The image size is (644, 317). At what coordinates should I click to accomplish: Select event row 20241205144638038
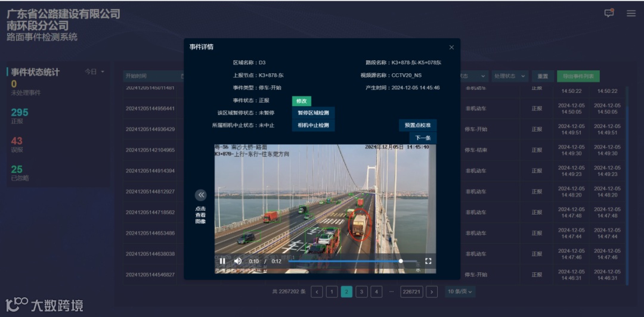point(150,254)
